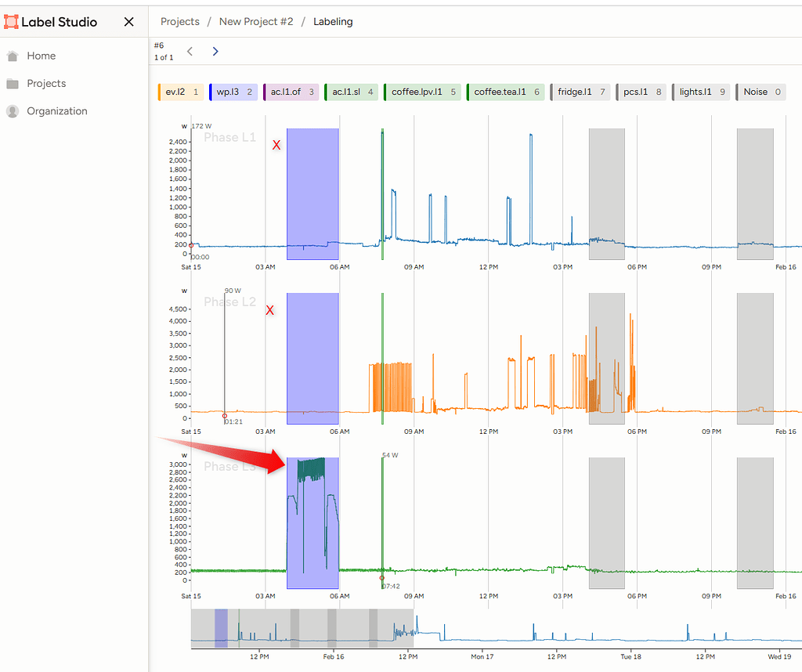The height and width of the screenshot is (672, 802).
Task: Remove the Phase L2 region via red X
Action: coord(269,310)
